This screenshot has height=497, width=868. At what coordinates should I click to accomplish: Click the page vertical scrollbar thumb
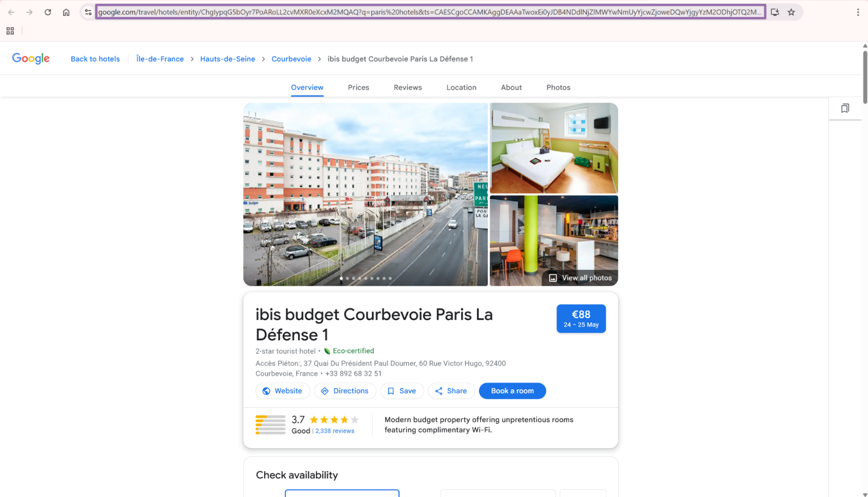[x=865, y=76]
